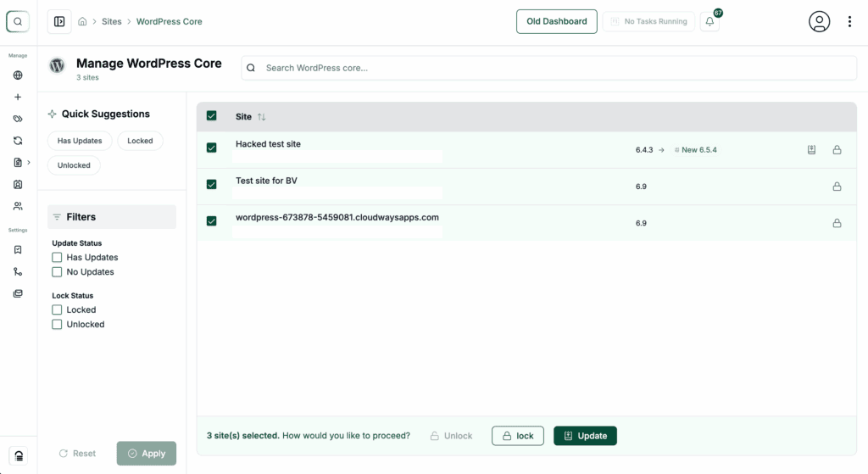Open the notifications bell
868x474 pixels.
pos(709,21)
